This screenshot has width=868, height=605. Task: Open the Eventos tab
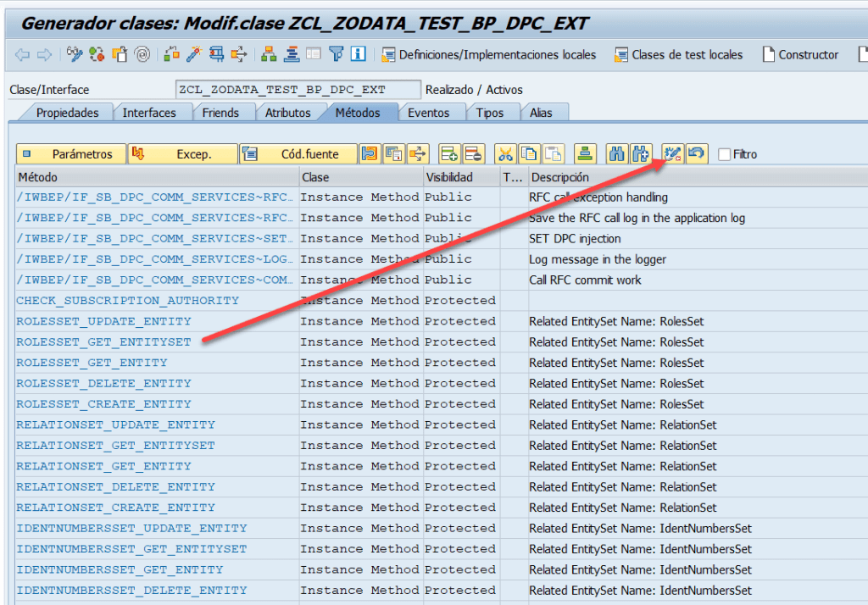tap(428, 113)
